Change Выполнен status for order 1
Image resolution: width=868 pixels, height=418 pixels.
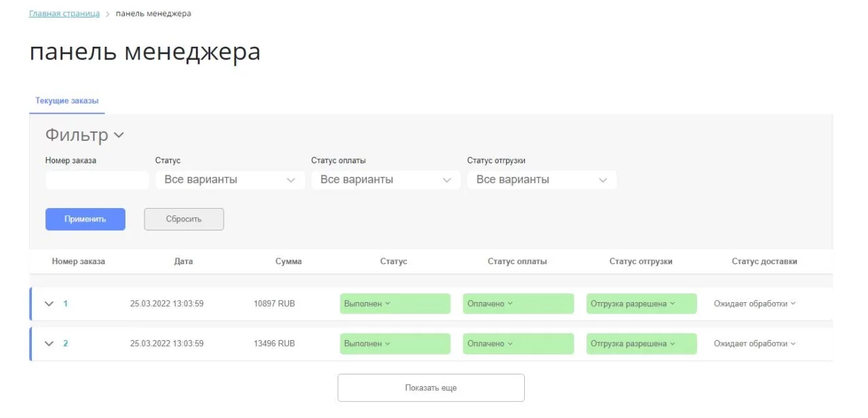coord(395,304)
